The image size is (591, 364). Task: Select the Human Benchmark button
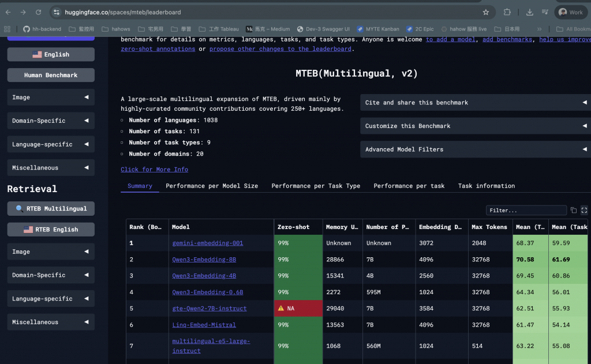(x=51, y=75)
